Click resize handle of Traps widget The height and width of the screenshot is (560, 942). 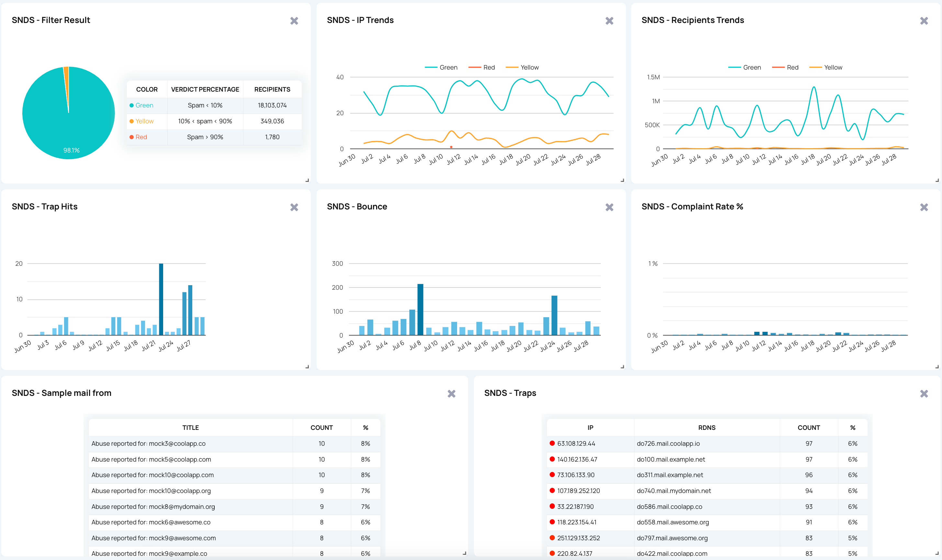(937, 553)
